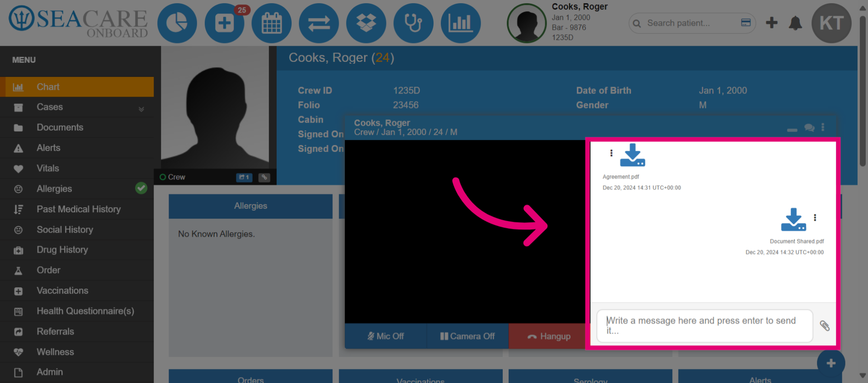This screenshot has width=868, height=383.
Task: Click the page vertical scrollbar
Action: tap(863, 90)
